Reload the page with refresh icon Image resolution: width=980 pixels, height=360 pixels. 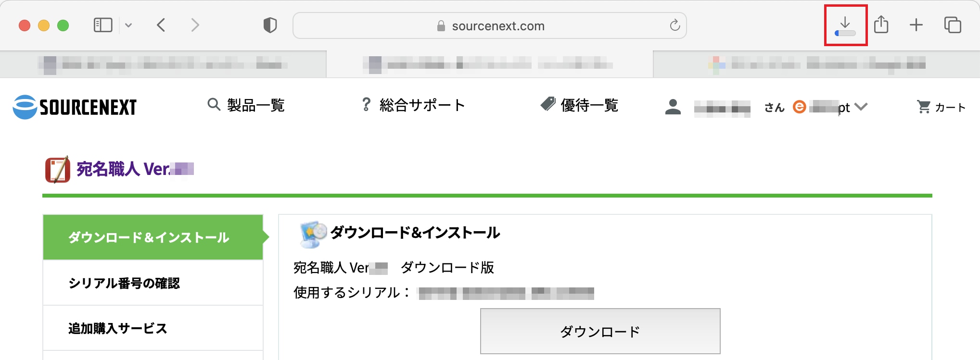pyautogui.click(x=675, y=25)
